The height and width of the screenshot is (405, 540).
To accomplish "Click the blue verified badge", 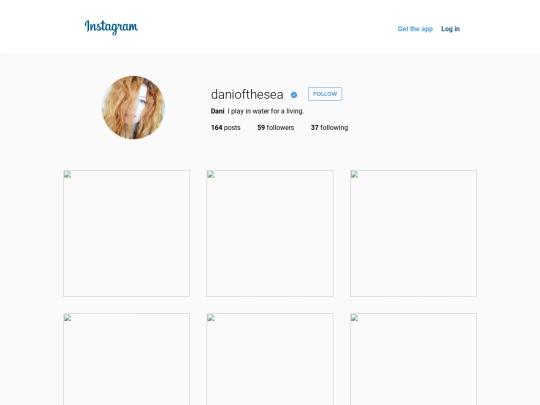I will (294, 95).
